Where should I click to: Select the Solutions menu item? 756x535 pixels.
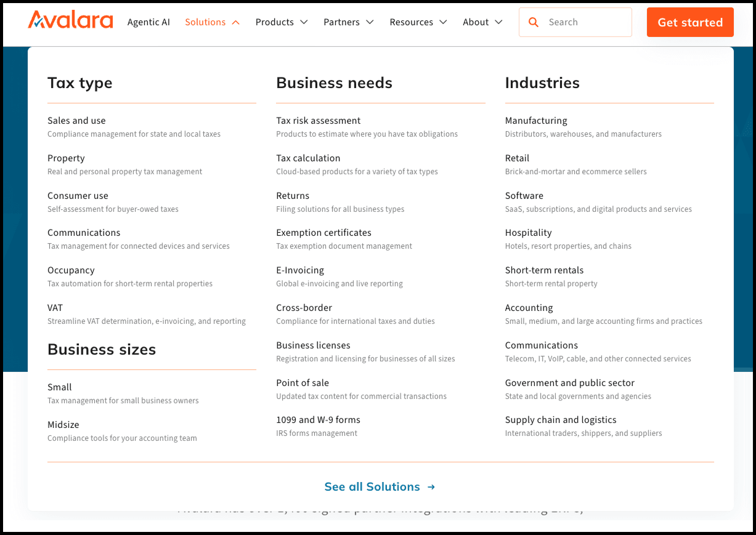tap(205, 22)
